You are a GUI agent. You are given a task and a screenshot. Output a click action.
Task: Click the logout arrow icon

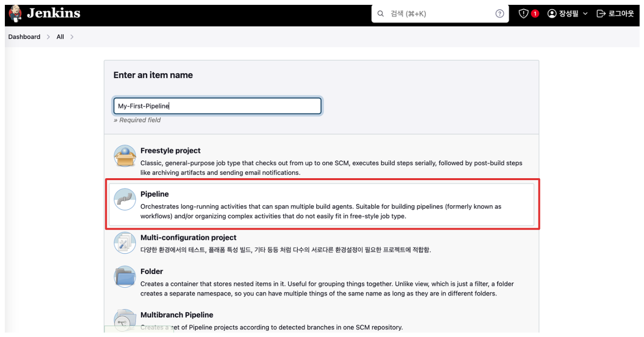tap(601, 14)
